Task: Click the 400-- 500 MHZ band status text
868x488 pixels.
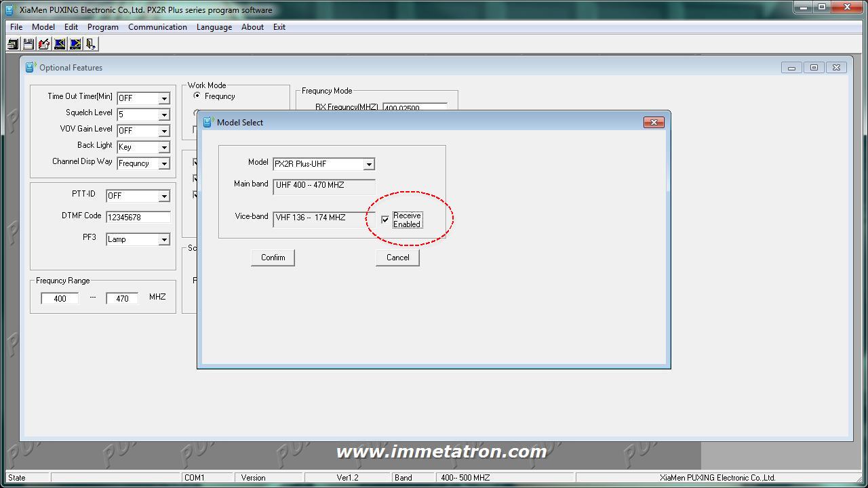Action: click(465, 478)
